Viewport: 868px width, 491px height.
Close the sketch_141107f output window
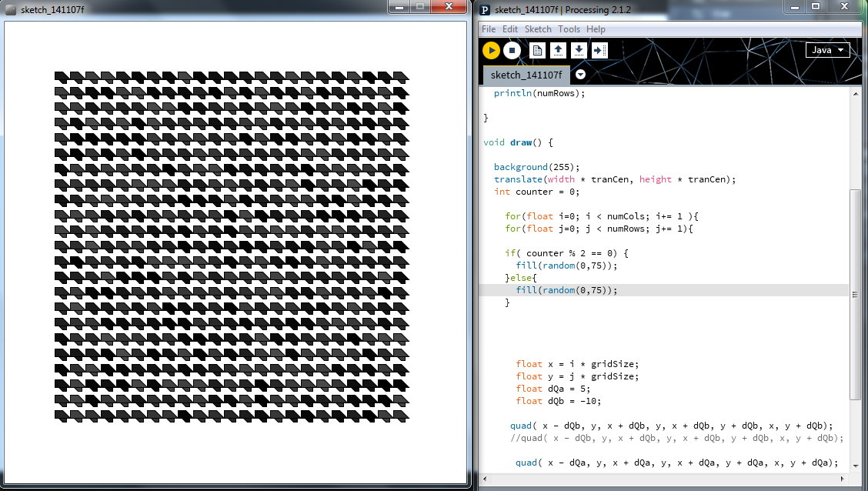coord(447,7)
